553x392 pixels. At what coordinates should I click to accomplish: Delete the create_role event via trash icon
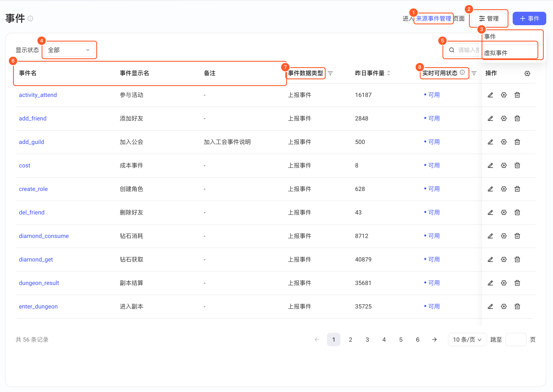pos(517,189)
